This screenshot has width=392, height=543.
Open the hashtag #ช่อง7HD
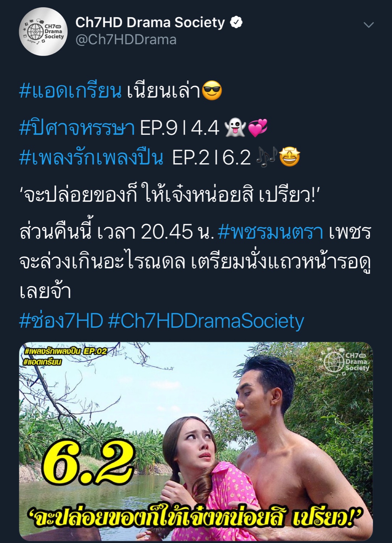click(x=61, y=321)
